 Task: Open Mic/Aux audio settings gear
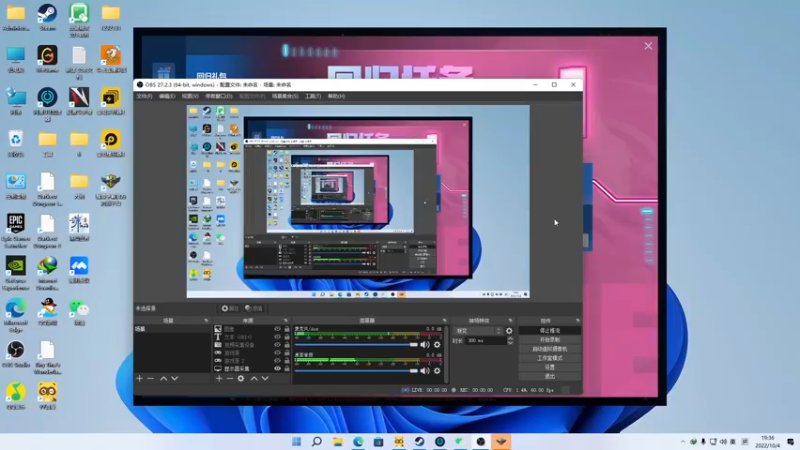pyautogui.click(x=437, y=344)
